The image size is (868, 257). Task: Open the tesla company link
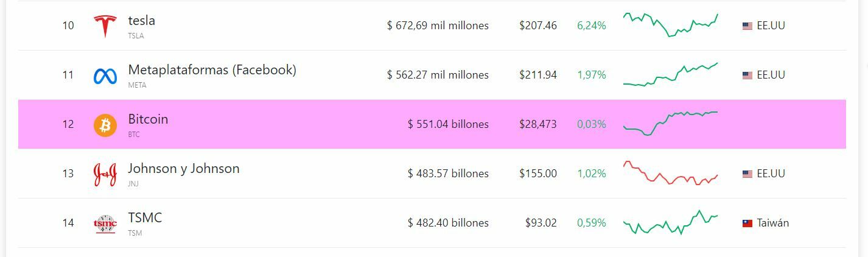141,21
